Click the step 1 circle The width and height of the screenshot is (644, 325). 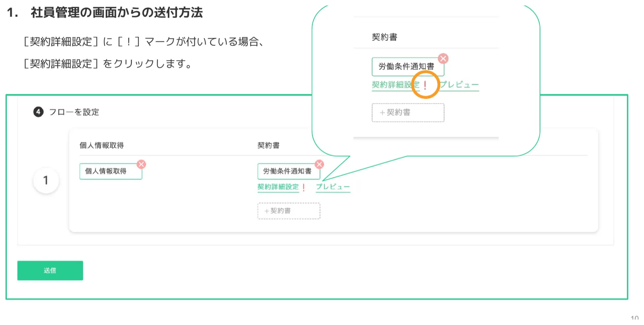(x=46, y=180)
